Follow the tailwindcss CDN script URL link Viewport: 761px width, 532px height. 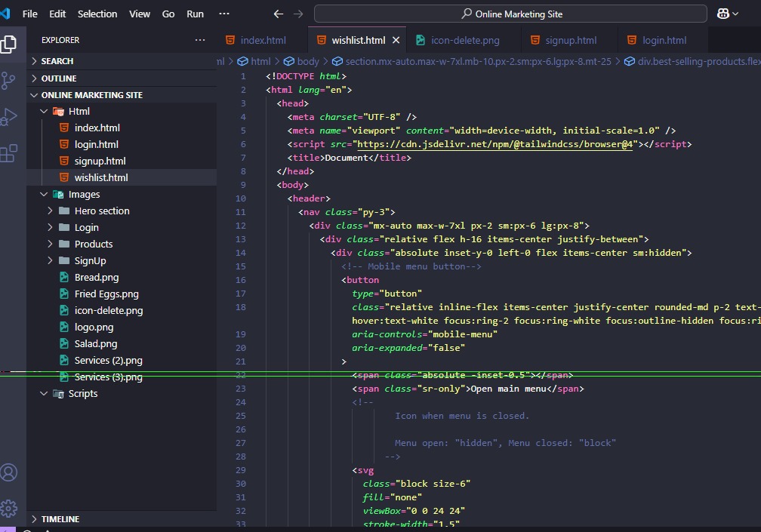[495, 144]
